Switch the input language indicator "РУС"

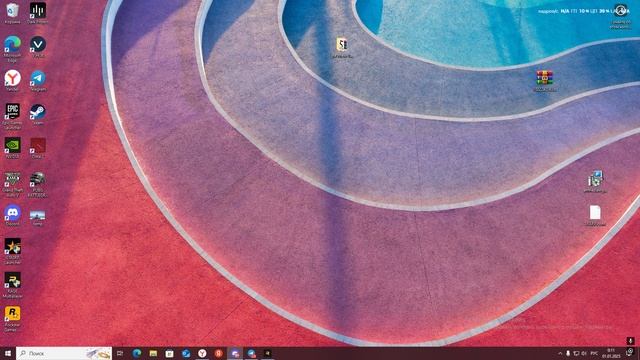[x=594, y=353]
